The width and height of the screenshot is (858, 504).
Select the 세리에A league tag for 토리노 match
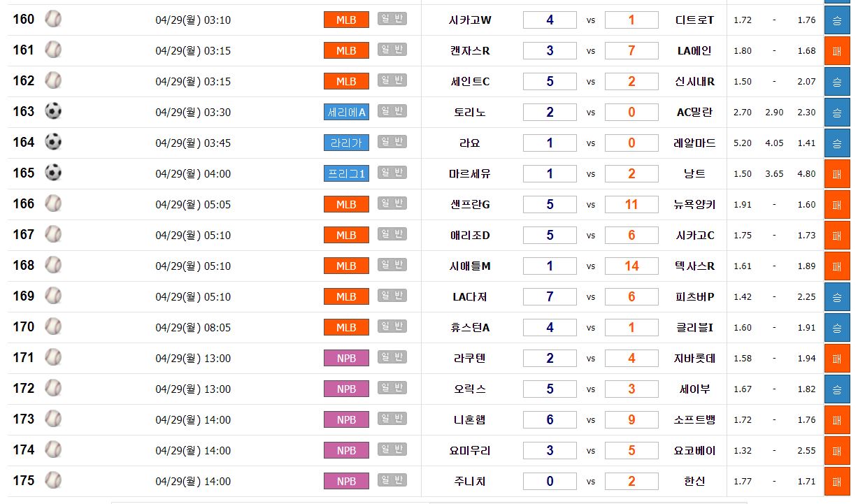click(346, 113)
